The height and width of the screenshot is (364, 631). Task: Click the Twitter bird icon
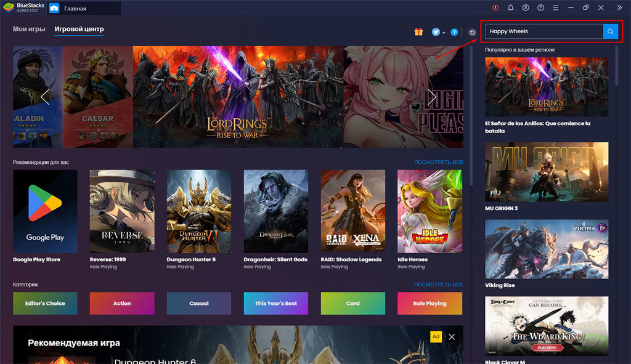click(x=436, y=32)
